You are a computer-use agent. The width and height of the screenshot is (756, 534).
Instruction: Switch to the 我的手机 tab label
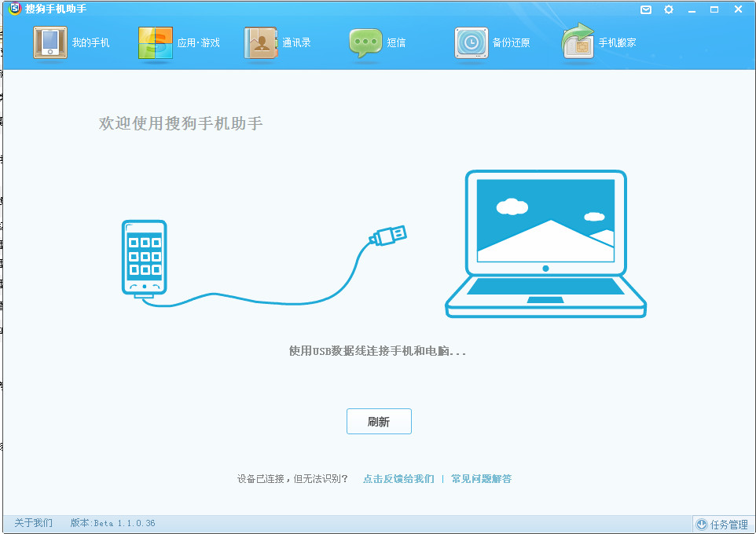[x=90, y=43]
